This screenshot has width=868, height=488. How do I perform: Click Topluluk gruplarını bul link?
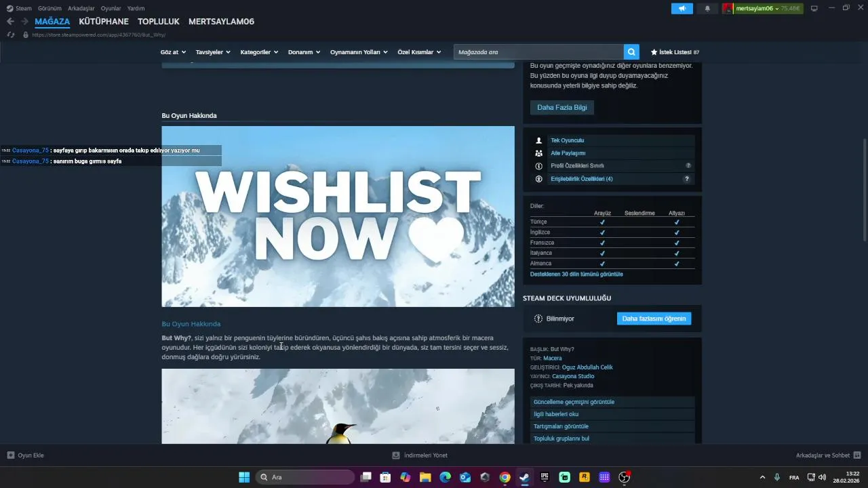(612, 439)
